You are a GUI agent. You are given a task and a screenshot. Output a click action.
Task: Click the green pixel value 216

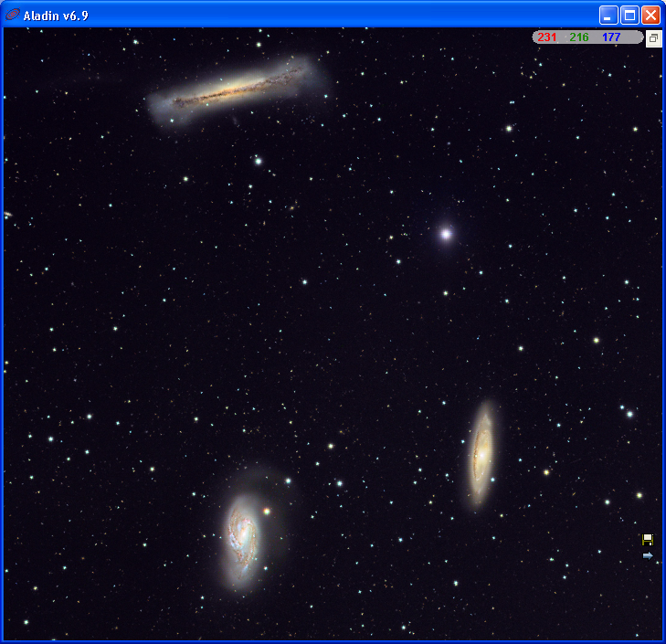[x=579, y=37]
